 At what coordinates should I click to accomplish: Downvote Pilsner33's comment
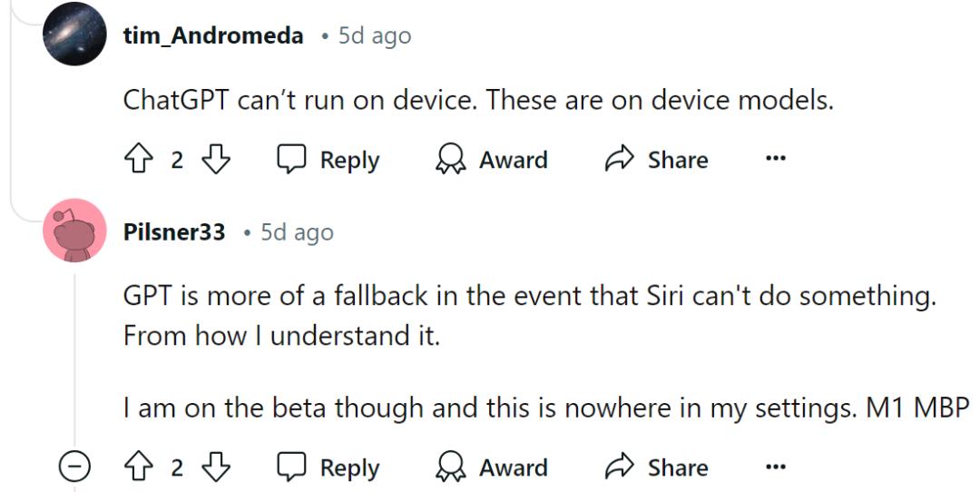click(215, 468)
